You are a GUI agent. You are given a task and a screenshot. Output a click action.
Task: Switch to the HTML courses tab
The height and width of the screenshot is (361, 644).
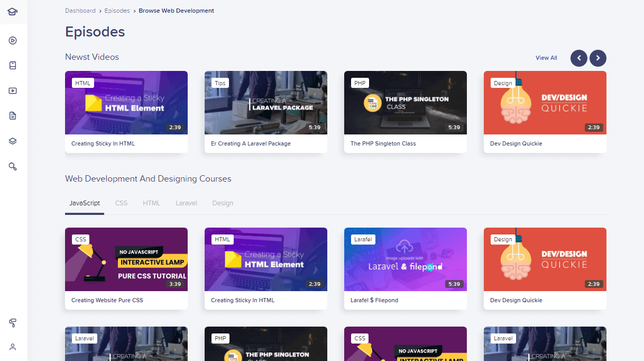coord(151,203)
